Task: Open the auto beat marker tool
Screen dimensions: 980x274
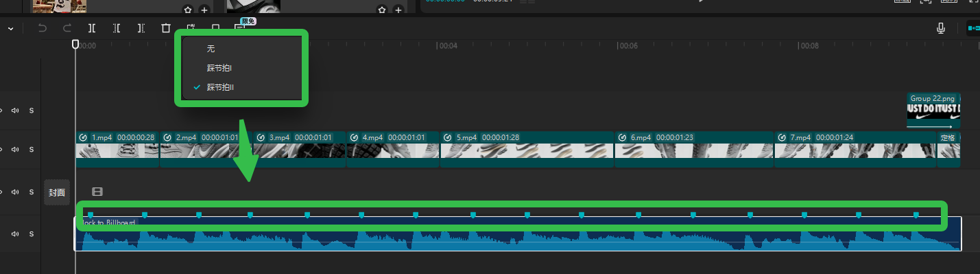Action: click(x=191, y=27)
